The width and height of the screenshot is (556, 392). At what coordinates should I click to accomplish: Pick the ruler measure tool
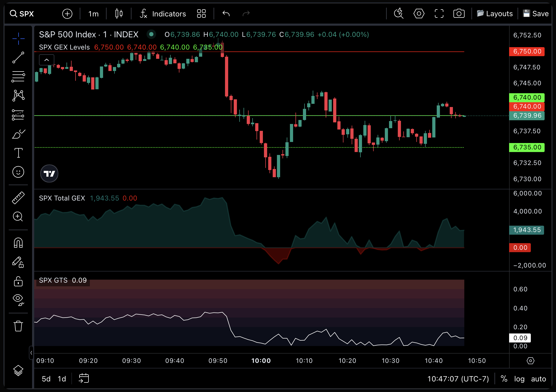18,198
